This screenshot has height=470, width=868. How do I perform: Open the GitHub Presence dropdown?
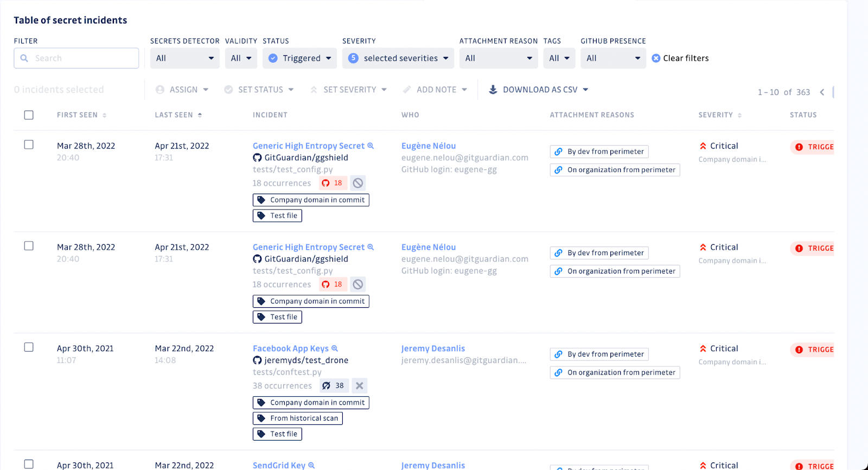coord(613,58)
